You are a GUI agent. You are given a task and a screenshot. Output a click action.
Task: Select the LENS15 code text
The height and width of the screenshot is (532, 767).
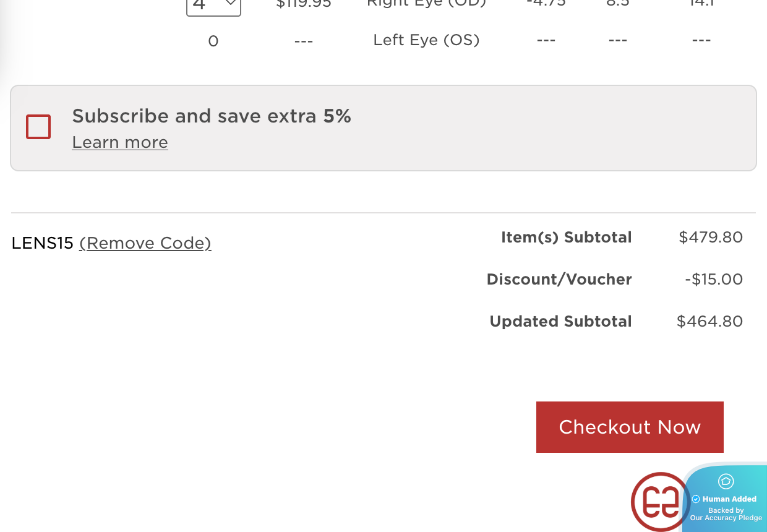pos(43,243)
